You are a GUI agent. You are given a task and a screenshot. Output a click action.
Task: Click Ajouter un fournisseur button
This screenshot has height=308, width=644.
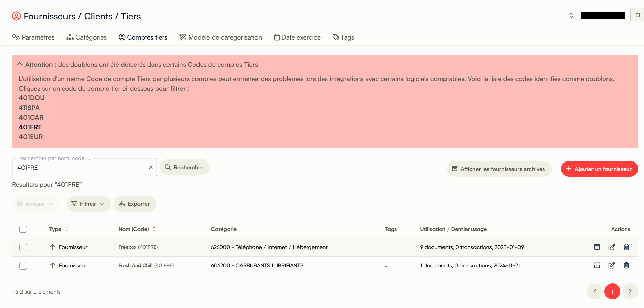pos(599,169)
